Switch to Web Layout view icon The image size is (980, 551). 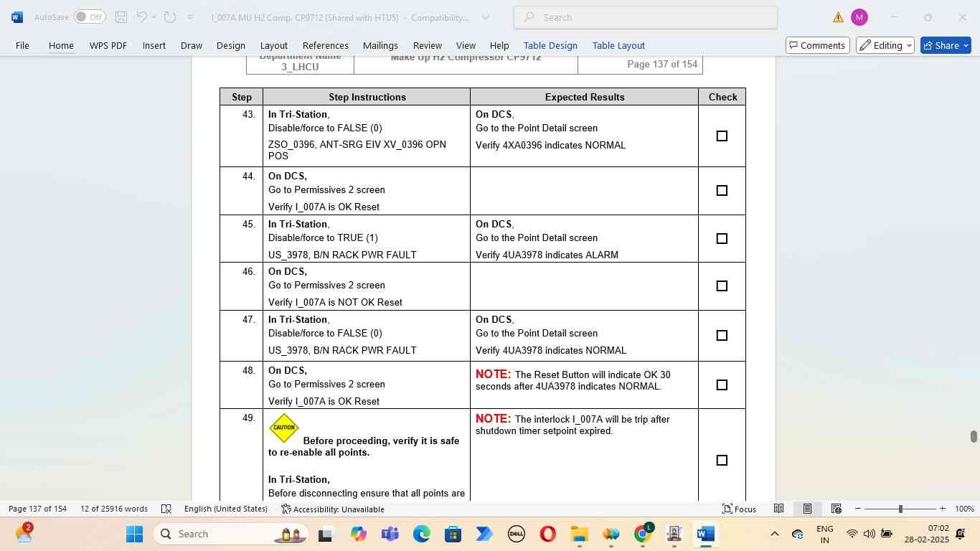point(836,509)
